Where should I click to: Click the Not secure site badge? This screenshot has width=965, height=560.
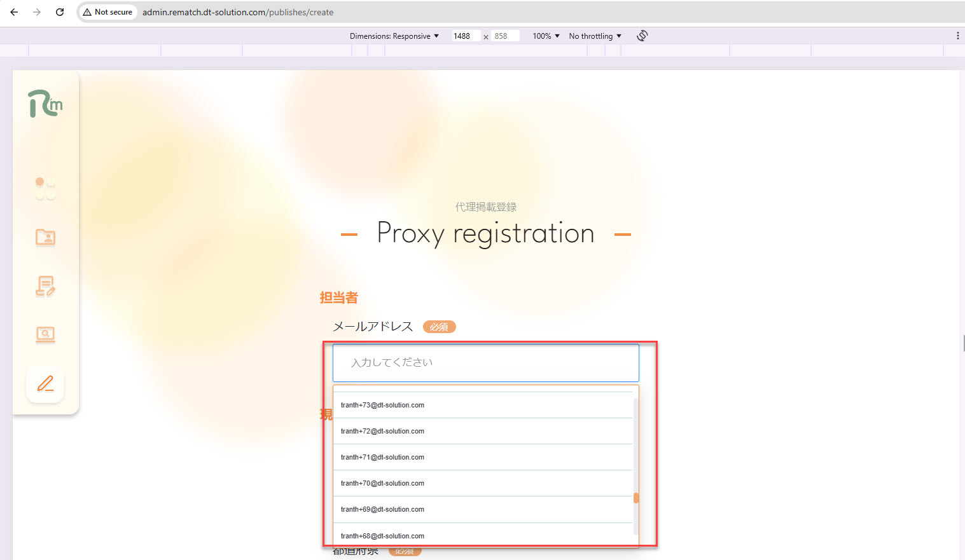[108, 12]
